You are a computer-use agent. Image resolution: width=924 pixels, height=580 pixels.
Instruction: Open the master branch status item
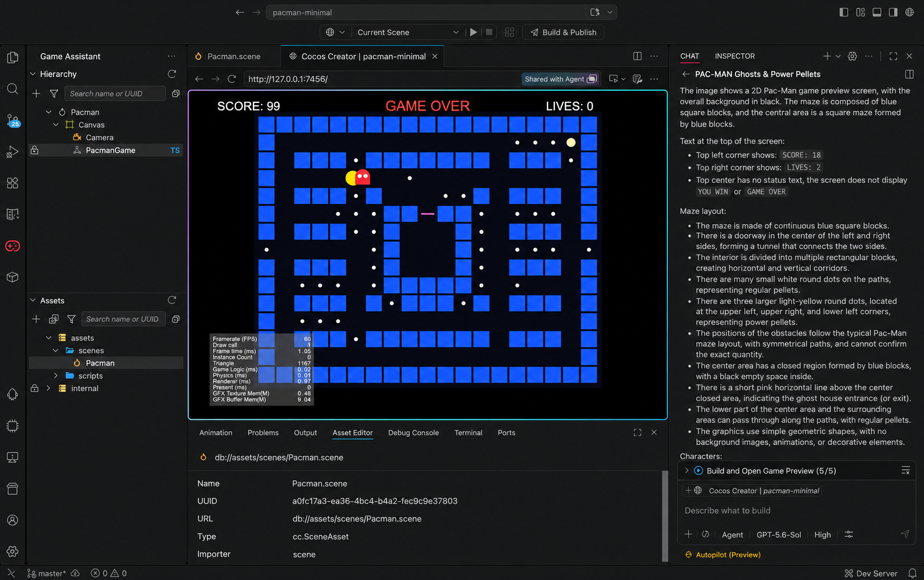tap(47, 574)
